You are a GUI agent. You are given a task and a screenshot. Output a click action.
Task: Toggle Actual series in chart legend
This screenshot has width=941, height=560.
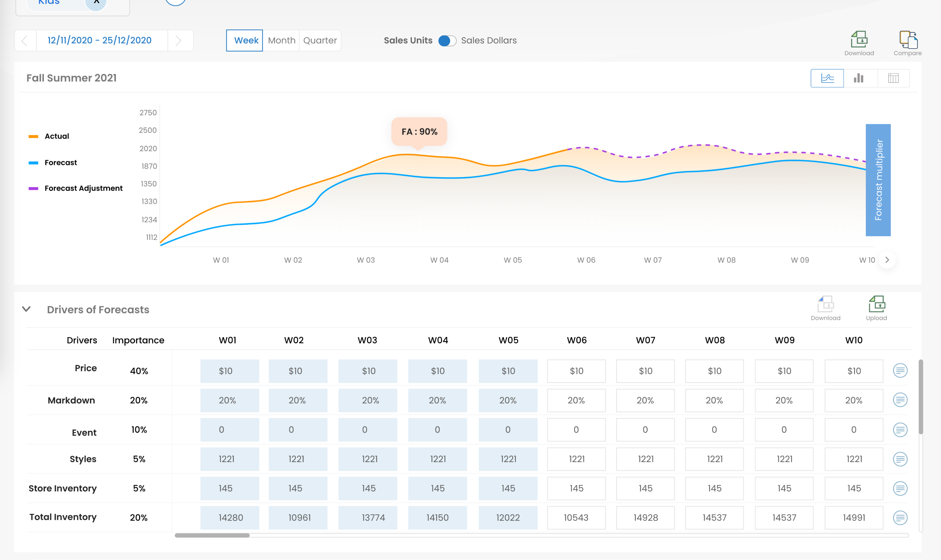tap(57, 136)
